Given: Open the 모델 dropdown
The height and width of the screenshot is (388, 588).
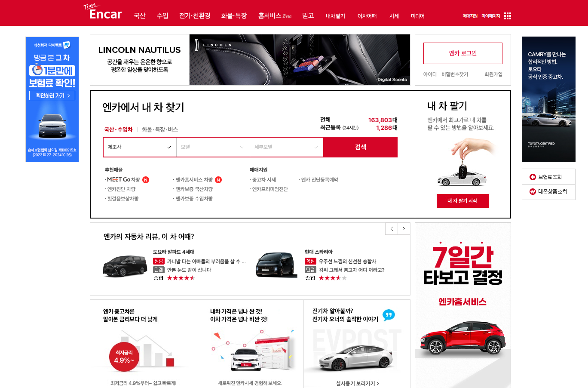Looking at the screenshot, I should click(x=213, y=147).
